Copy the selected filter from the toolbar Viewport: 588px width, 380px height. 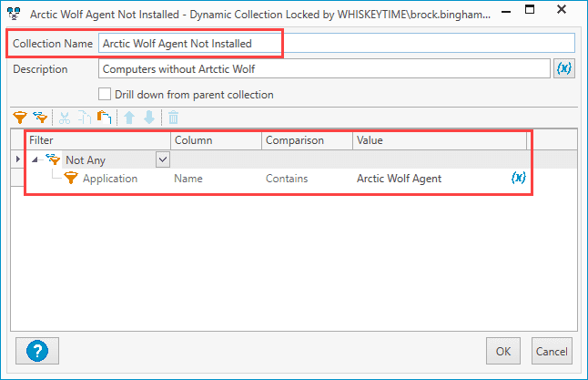(85, 118)
